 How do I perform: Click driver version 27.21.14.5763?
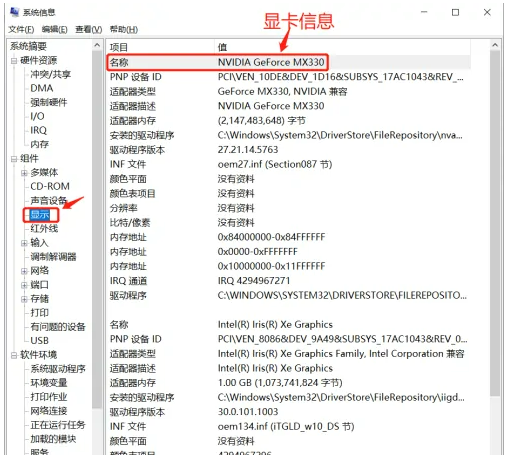click(x=248, y=149)
